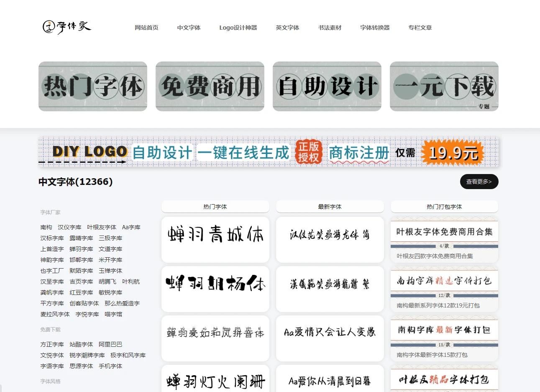This screenshot has width=540, height=392.
Task: Switch to the 热门字体 tab
Action: (x=215, y=206)
